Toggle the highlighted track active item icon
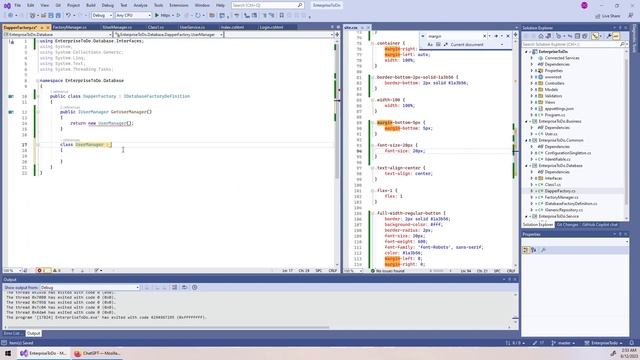This screenshot has height=360, width=640. point(596,36)
